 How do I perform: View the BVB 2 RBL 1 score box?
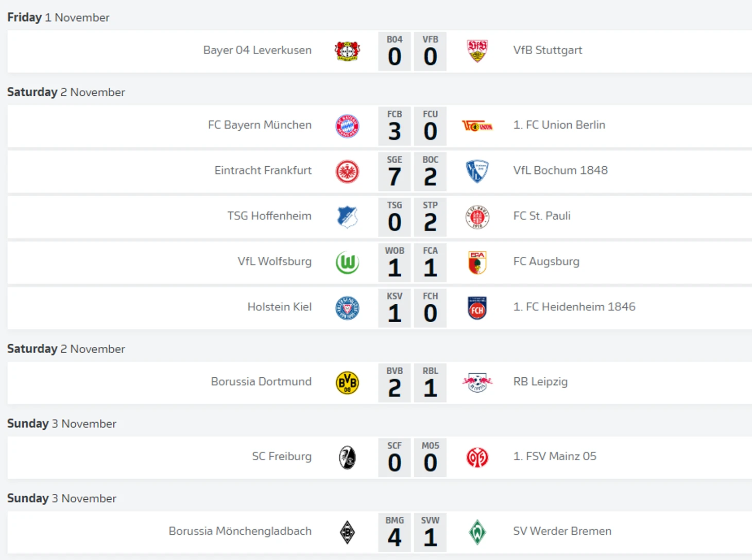[412, 383]
